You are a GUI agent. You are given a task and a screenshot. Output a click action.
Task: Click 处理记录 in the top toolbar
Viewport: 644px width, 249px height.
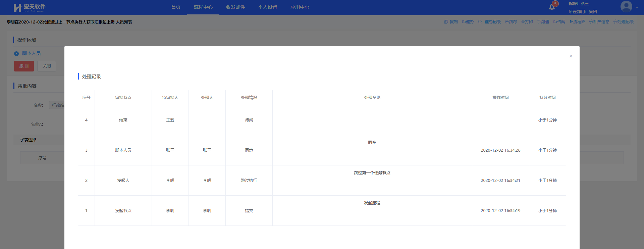tap(624, 22)
